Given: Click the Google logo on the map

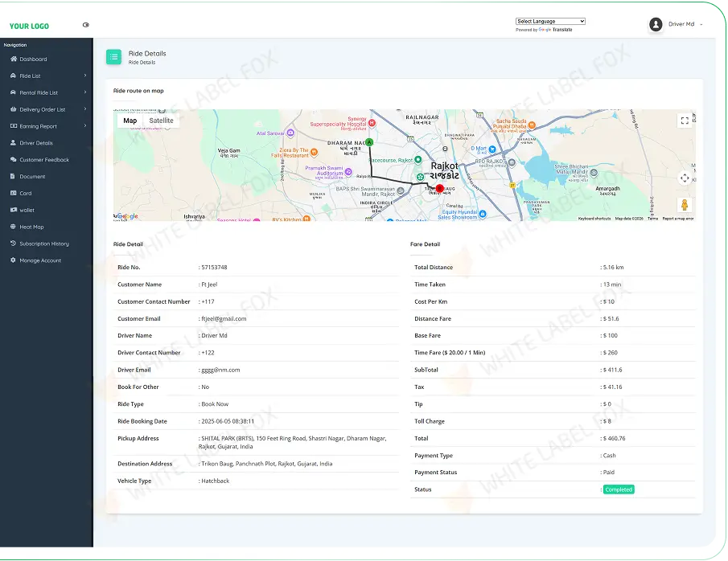Looking at the screenshot, I should pyautogui.click(x=127, y=216).
